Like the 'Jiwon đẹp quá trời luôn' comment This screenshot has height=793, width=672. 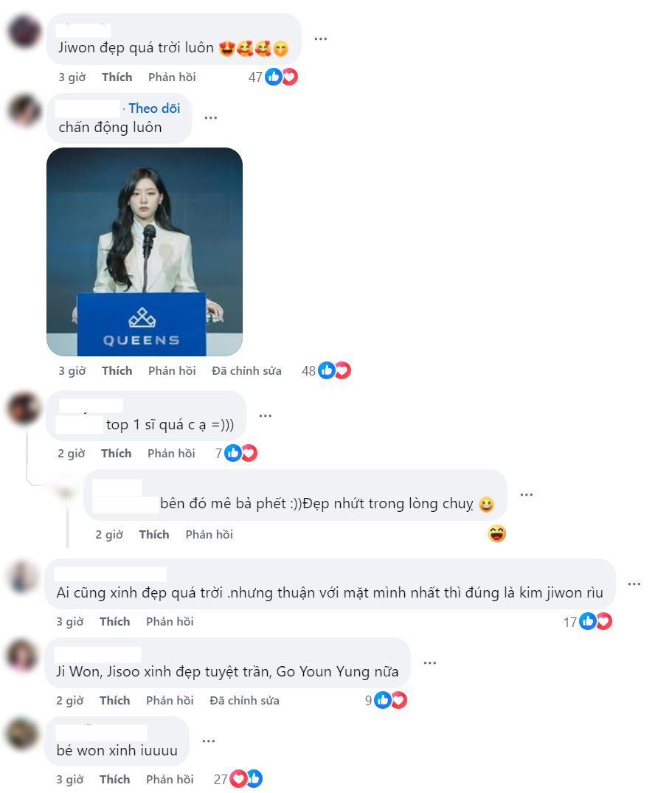click(117, 77)
